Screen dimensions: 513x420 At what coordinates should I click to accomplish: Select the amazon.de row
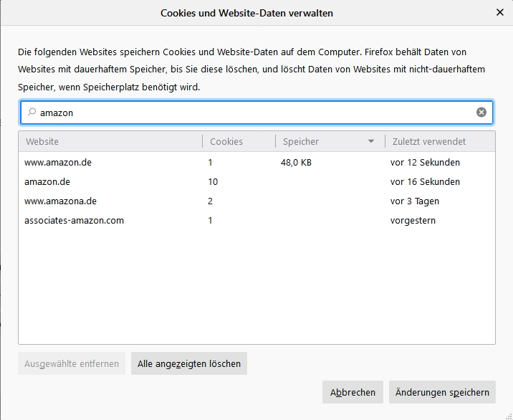[256, 181]
